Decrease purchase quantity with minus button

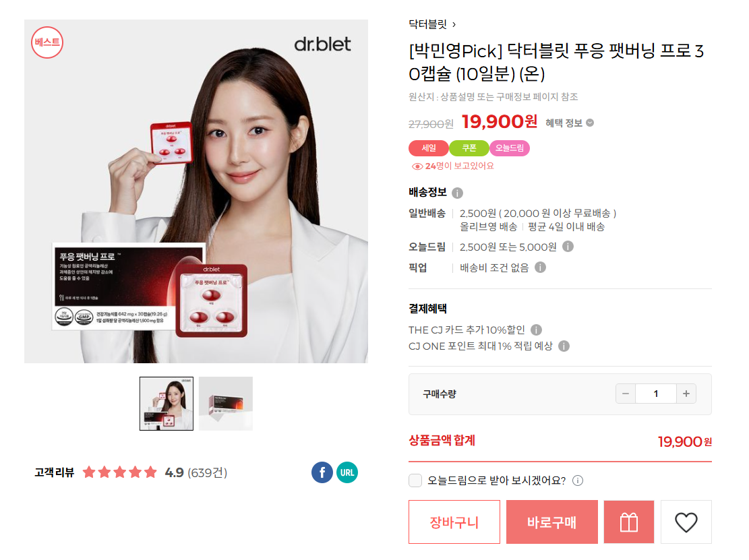coord(625,394)
